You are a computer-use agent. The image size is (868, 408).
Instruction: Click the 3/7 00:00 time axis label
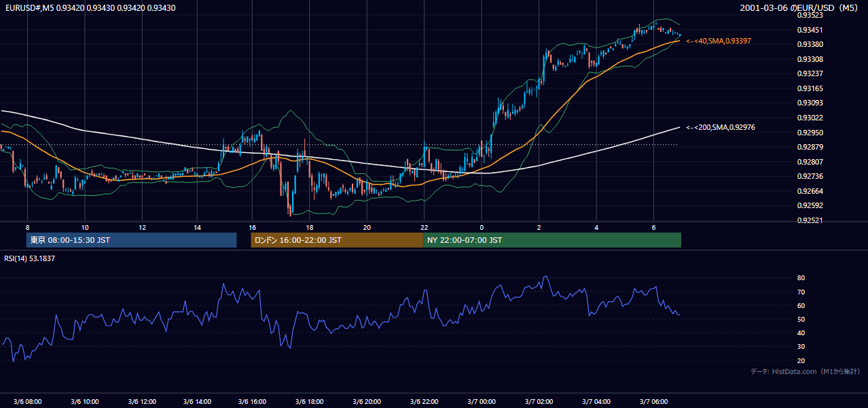[x=482, y=402]
